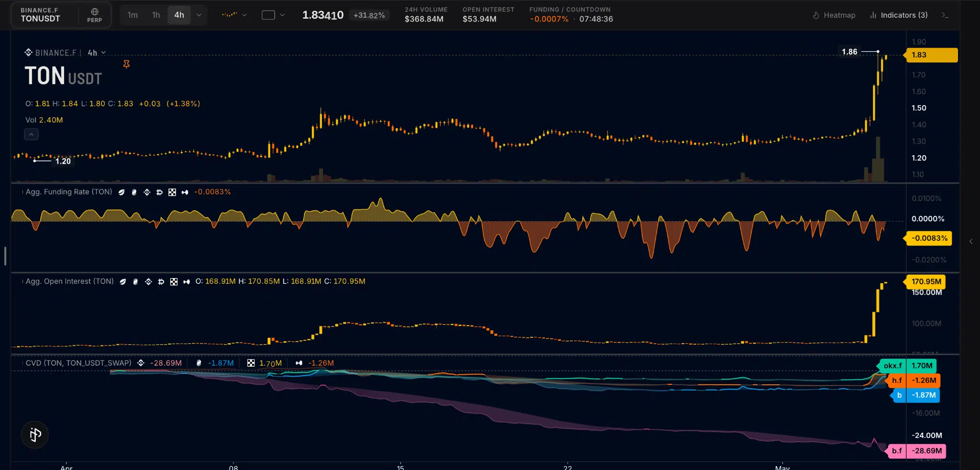The height and width of the screenshot is (470, 980).
Task: Open the candlestick chart type selector
Action: tap(230, 15)
